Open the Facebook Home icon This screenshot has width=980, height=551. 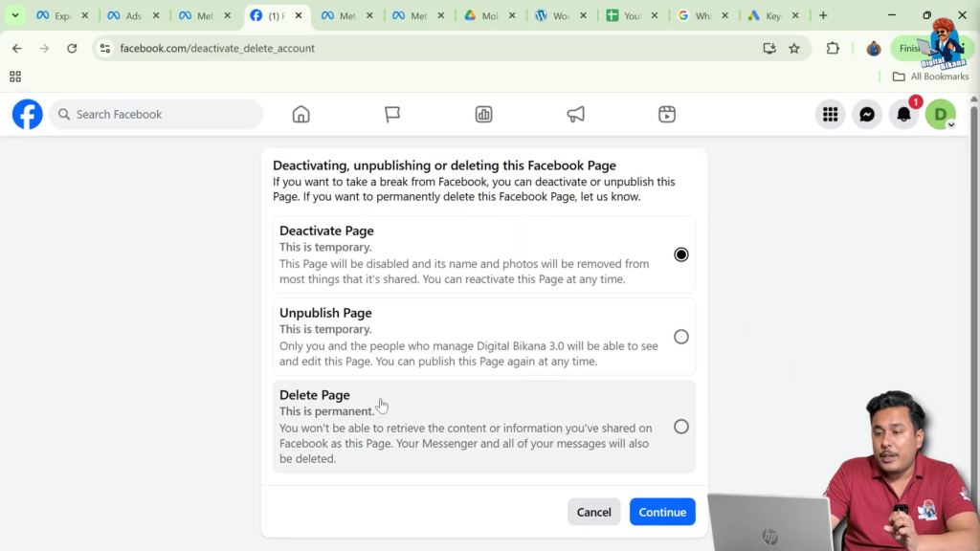[x=301, y=114]
